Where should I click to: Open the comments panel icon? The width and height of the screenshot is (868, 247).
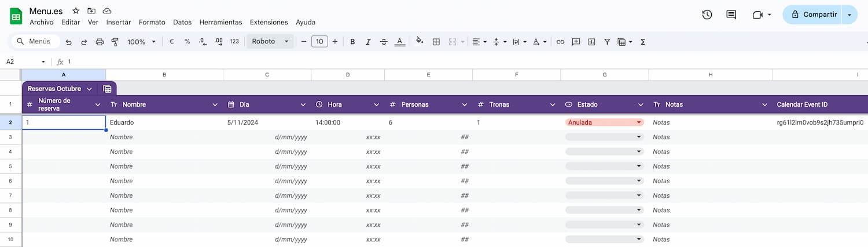(731, 14)
